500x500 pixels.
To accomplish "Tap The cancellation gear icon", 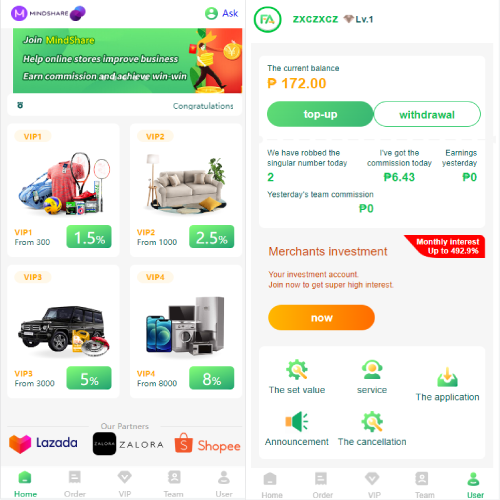I will tap(372, 421).
